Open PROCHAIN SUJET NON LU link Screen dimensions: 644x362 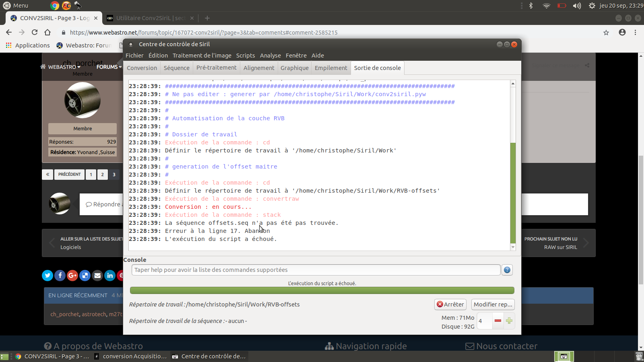[551, 239]
